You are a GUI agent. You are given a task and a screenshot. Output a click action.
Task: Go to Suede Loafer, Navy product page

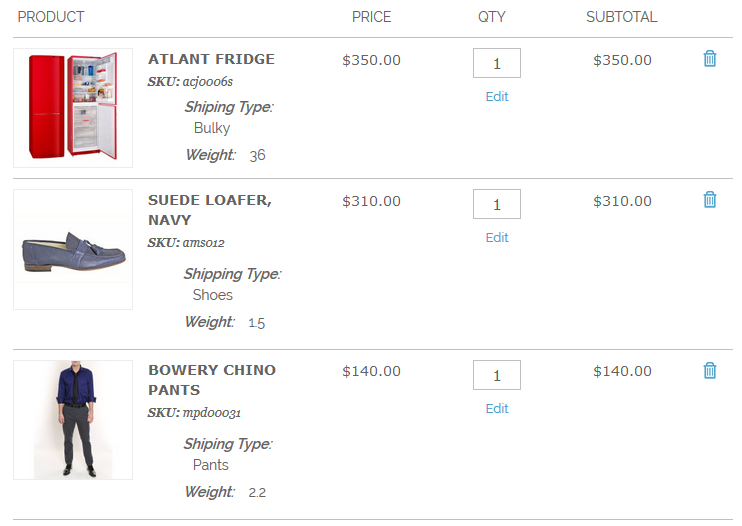(x=210, y=210)
